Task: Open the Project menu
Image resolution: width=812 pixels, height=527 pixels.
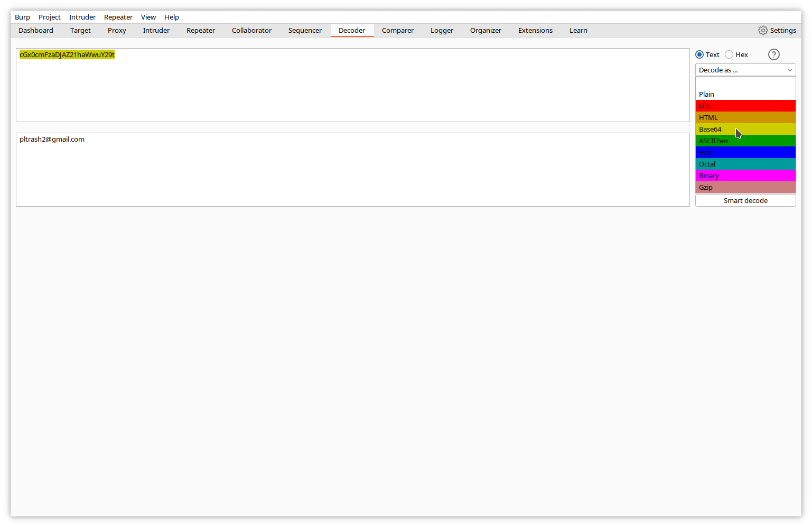Action: coord(50,17)
